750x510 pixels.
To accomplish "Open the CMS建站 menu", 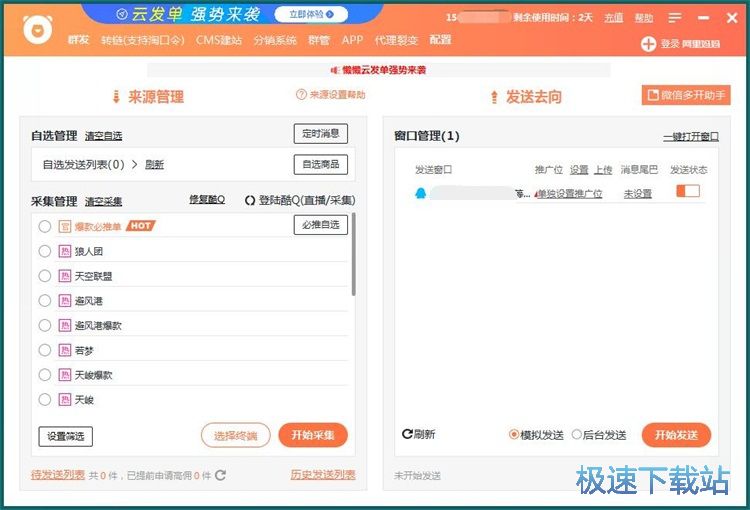I will (x=219, y=40).
